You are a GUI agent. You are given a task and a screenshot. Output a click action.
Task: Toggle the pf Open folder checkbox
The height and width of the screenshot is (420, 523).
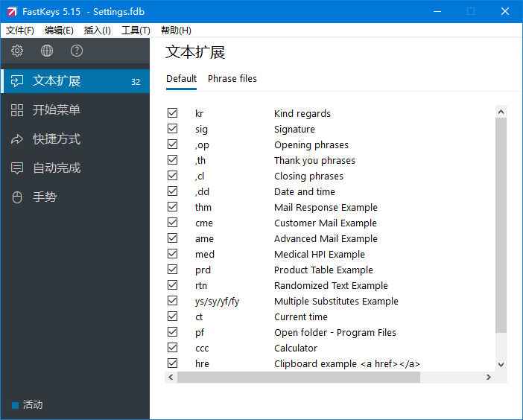point(172,332)
